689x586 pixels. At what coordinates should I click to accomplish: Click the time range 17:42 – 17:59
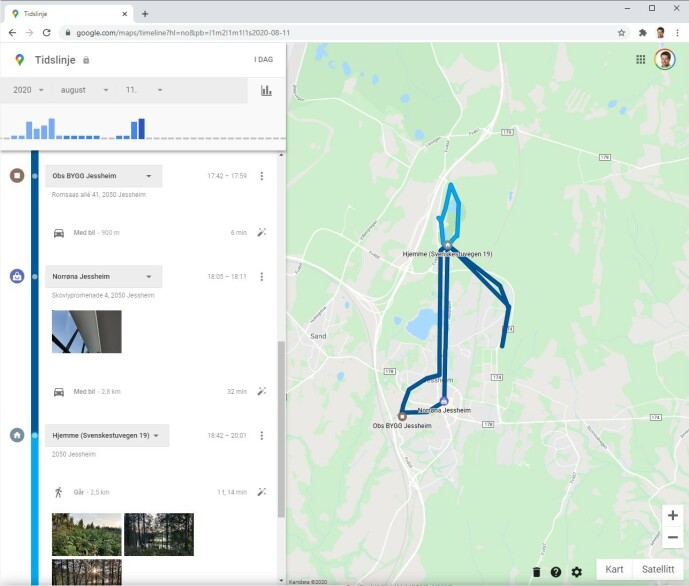(x=227, y=176)
